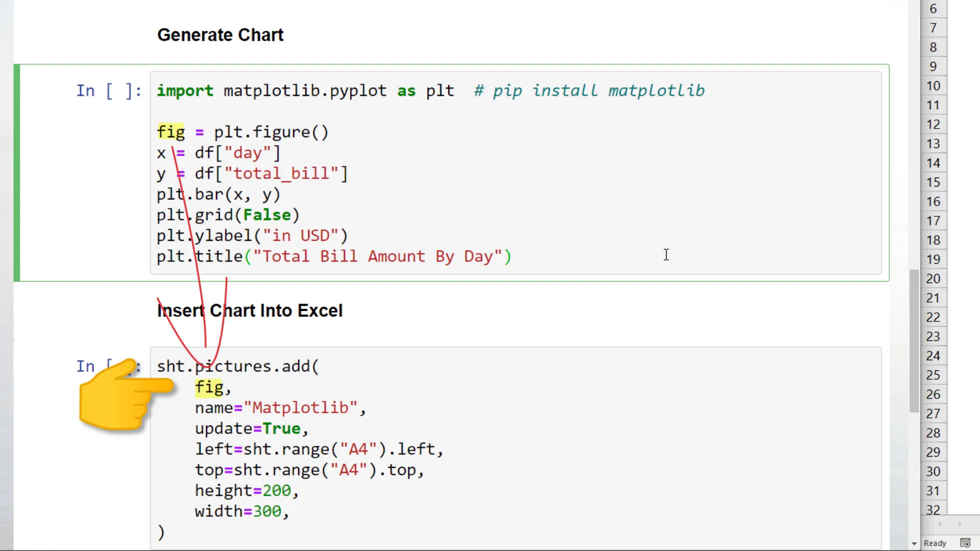The image size is (980, 551).
Task: Click the left sheet navigation arrow
Action: (x=941, y=524)
